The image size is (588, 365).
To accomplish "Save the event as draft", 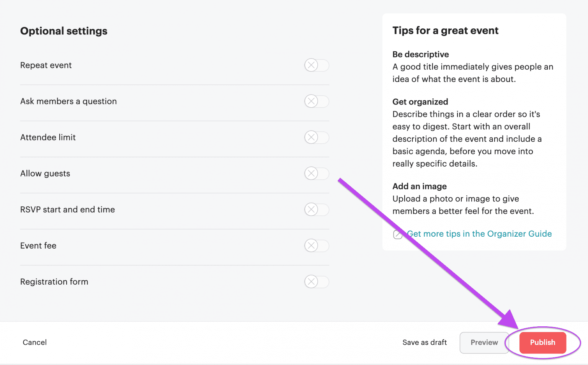I will (425, 342).
